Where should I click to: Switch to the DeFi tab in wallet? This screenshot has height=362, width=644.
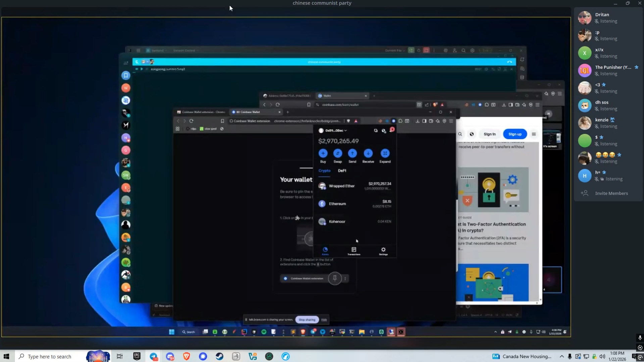click(x=342, y=171)
